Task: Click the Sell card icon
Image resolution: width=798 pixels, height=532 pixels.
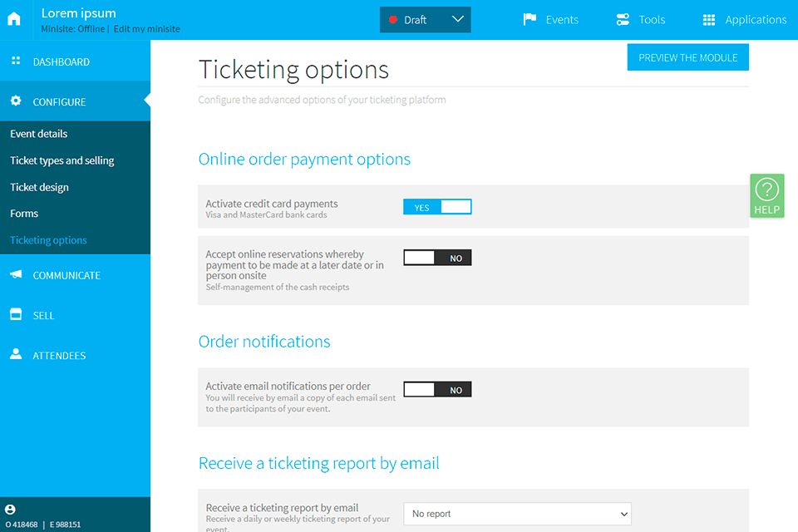Action: [x=15, y=314]
